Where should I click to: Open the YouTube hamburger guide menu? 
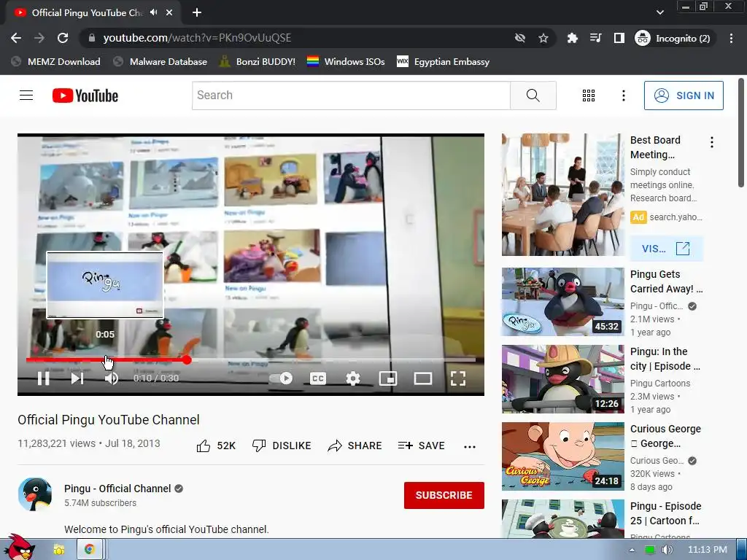tap(26, 96)
